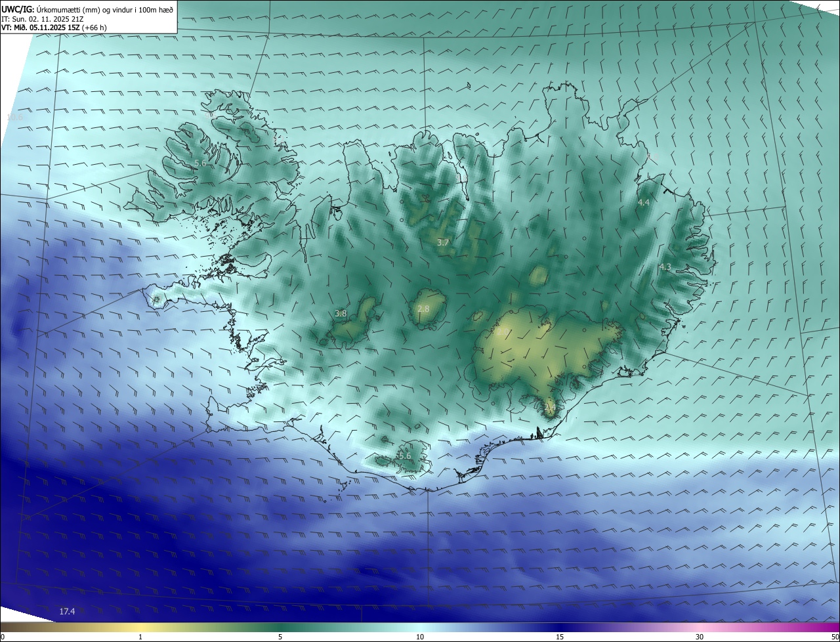Click the 4.4 value in northeast Iceland
The image size is (840, 642).
(643, 203)
